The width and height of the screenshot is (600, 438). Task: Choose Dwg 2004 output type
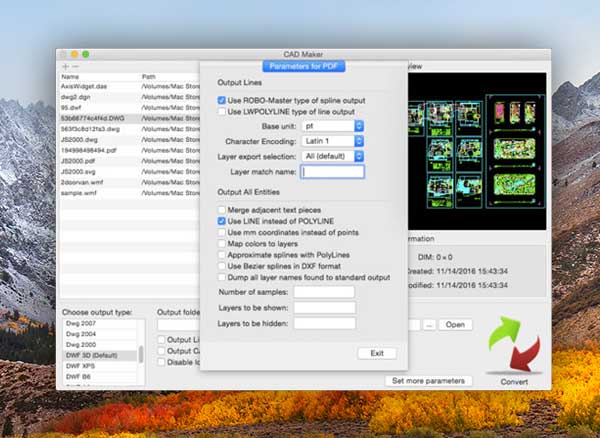[x=100, y=334]
